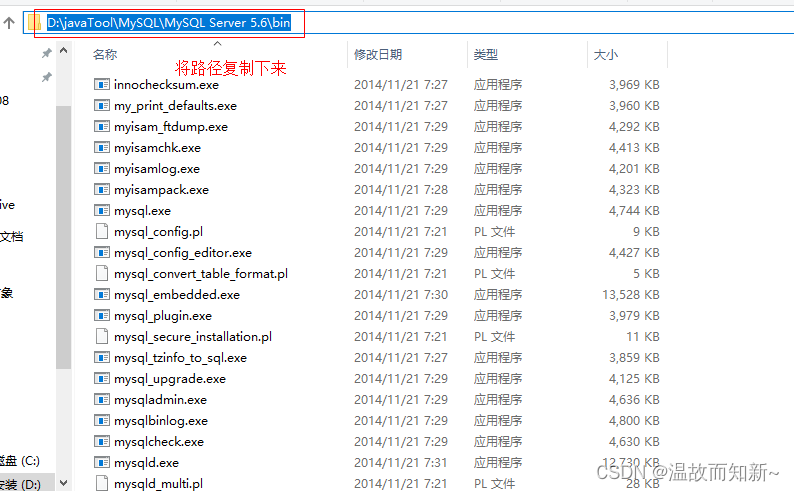Click mysql_embedded.exe file icon

102,295
